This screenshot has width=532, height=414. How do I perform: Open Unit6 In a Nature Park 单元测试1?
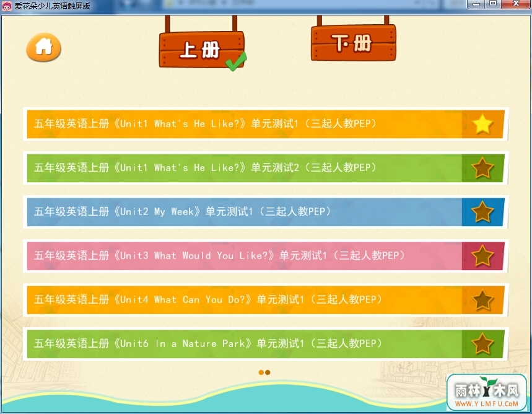click(265, 344)
